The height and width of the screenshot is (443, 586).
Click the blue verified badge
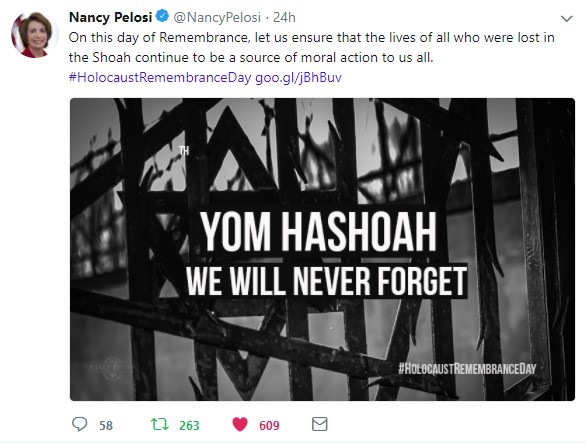point(162,16)
